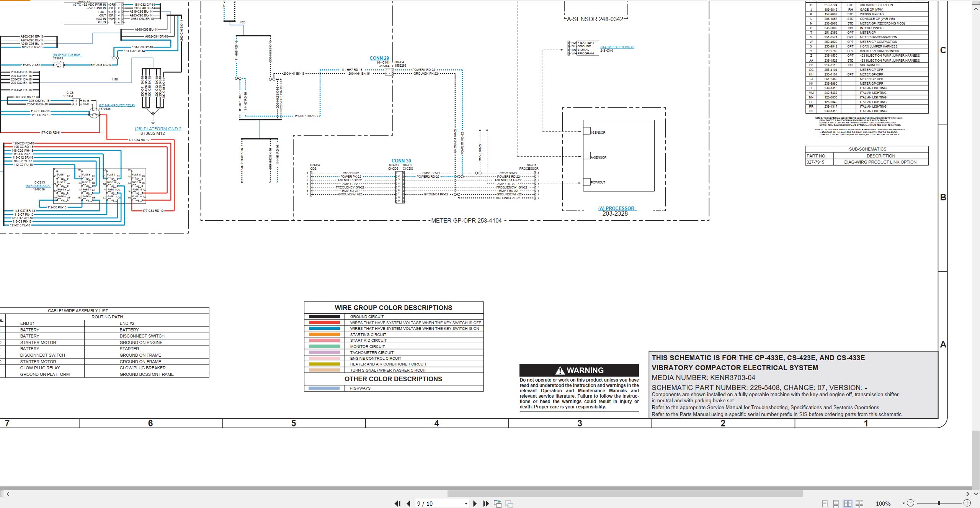980x508 pixels.
Task: Click the 'TACHOMETER CIRCUIT' legend text
Action: (x=372, y=352)
